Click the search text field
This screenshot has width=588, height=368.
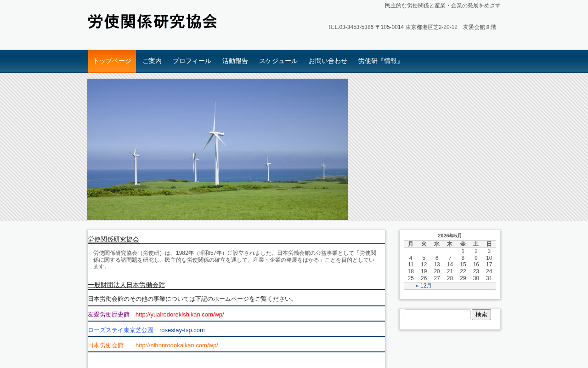[437, 315]
